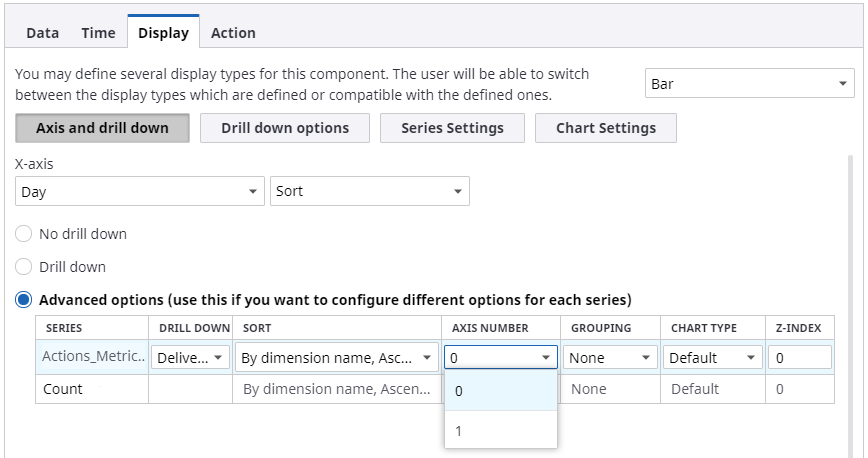Open the Bar display type dropdown

(x=749, y=84)
